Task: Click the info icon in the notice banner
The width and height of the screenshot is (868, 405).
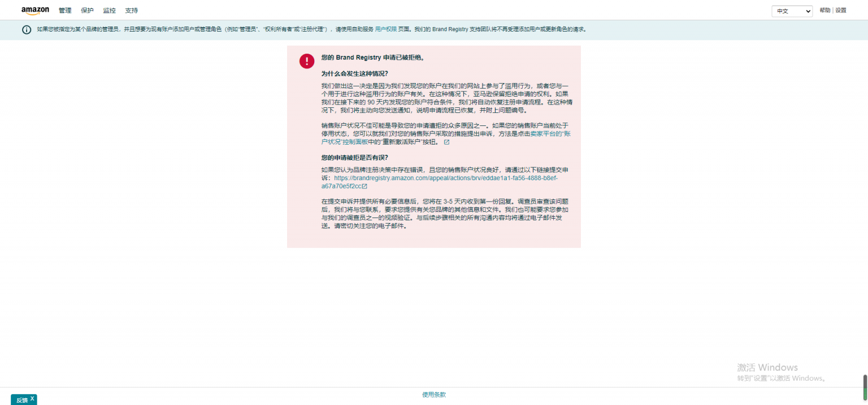Action: [27, 30]
